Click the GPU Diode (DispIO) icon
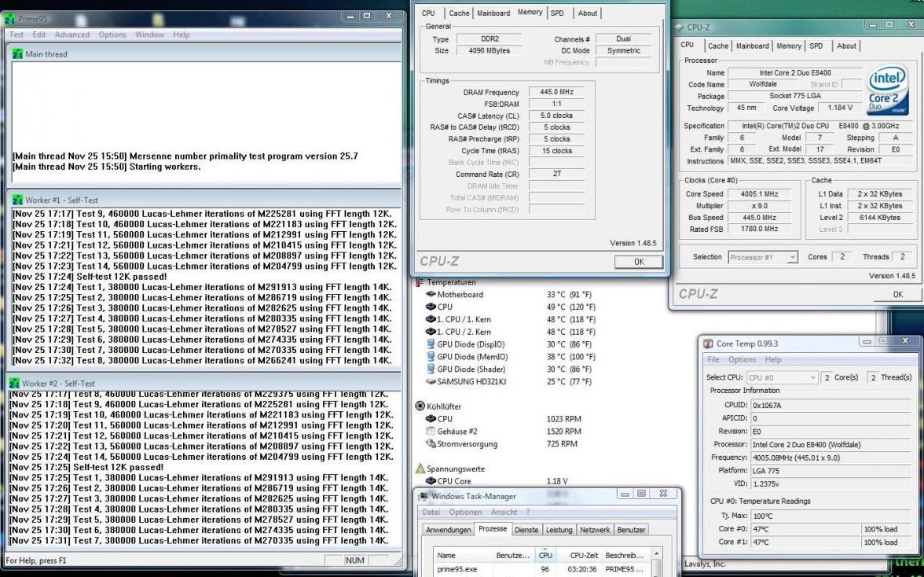Image resolution: width=924 pixels, height=577 pixels. tap(431, 344)
